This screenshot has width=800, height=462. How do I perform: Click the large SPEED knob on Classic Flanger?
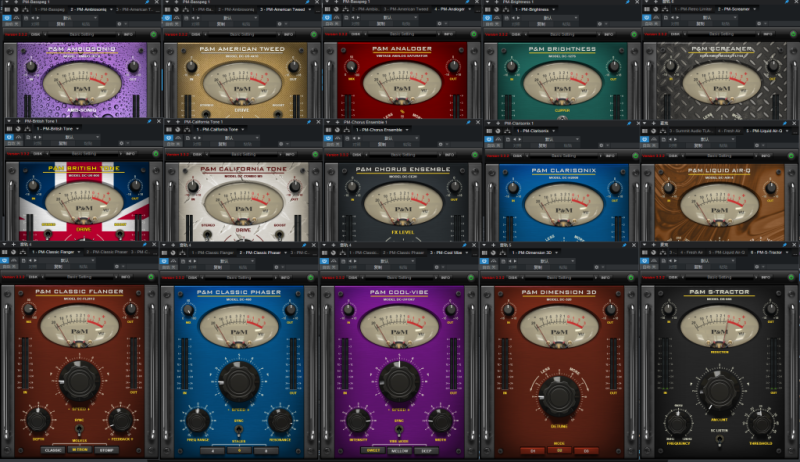click(80, 379)
